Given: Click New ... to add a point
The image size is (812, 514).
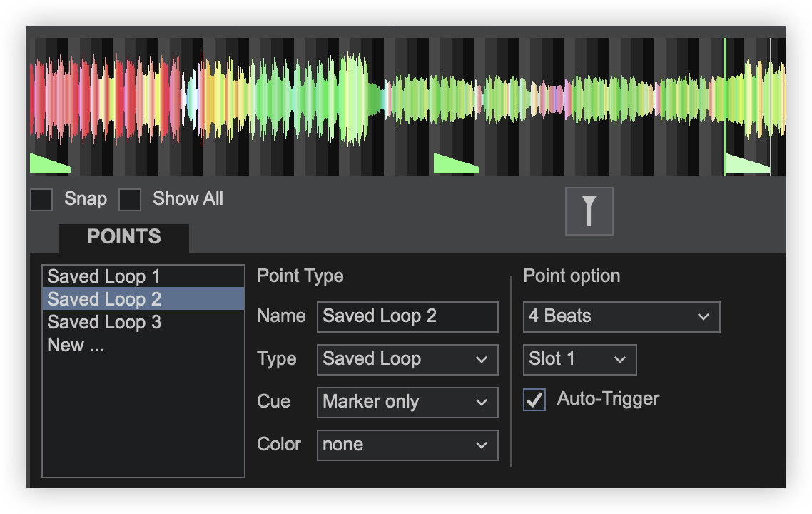Looking at the screenshot, I should pos(76,345).
